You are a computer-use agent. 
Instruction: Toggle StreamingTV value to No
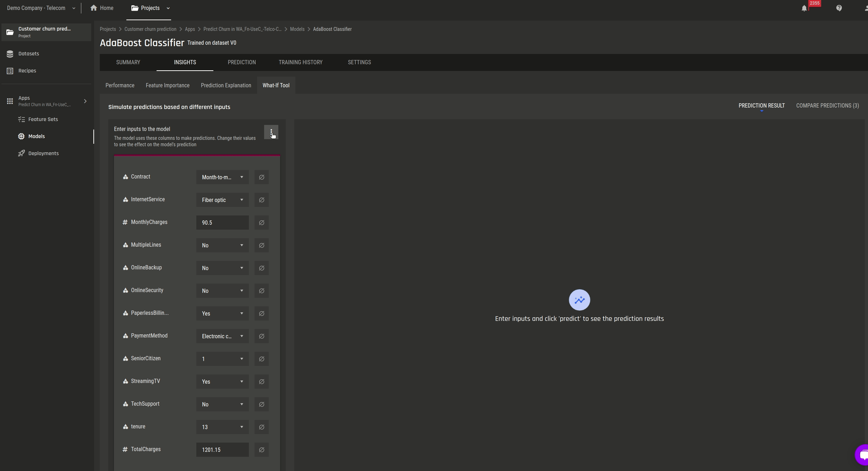click(222, 381)
